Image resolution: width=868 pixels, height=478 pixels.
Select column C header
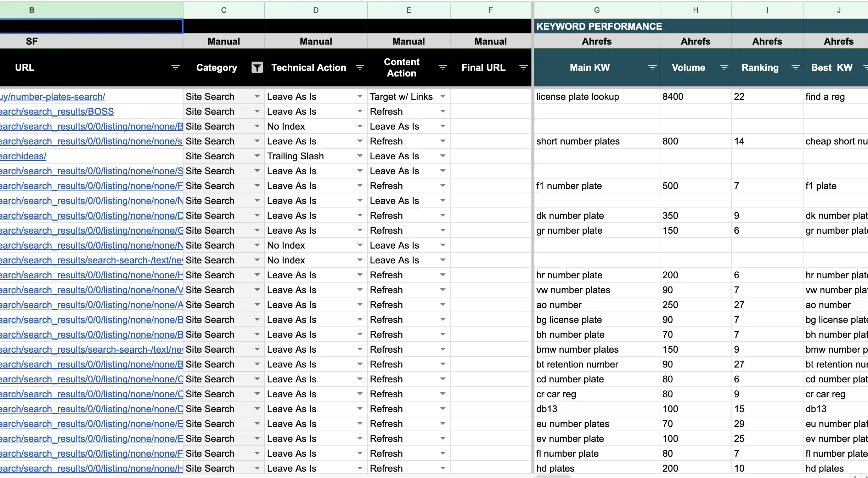tap(224, 10)
